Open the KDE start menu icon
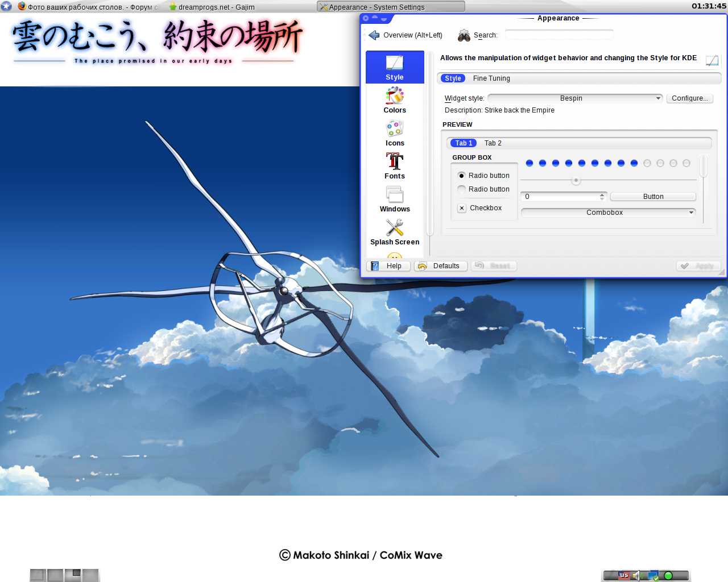 click(6, 6)
